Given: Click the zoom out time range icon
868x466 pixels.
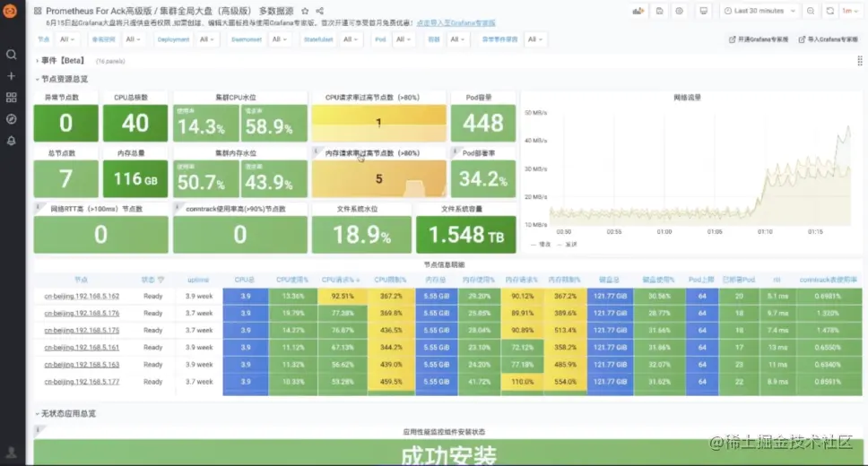Looking at the screenshot, I should pyautogui.click(x=811, y=11).
